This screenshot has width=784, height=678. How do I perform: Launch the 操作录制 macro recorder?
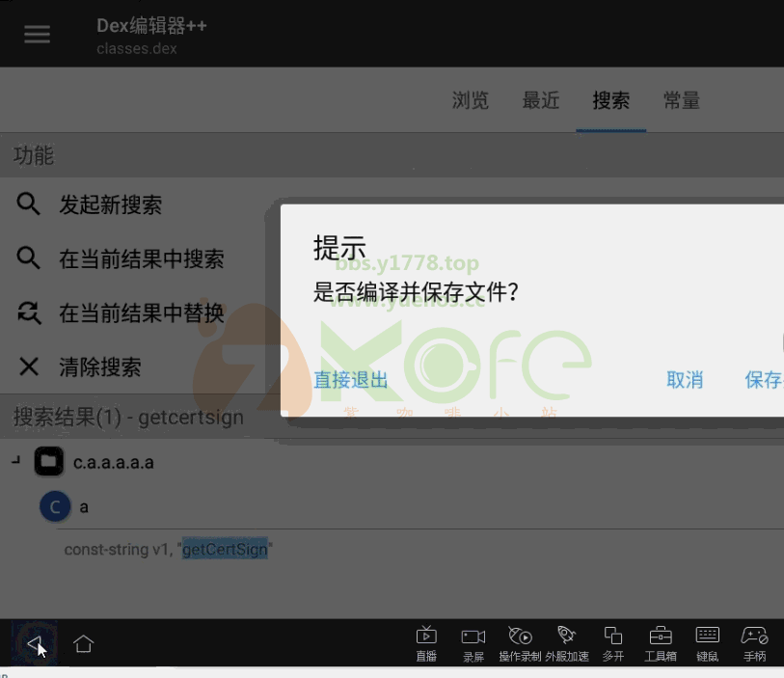521,641
